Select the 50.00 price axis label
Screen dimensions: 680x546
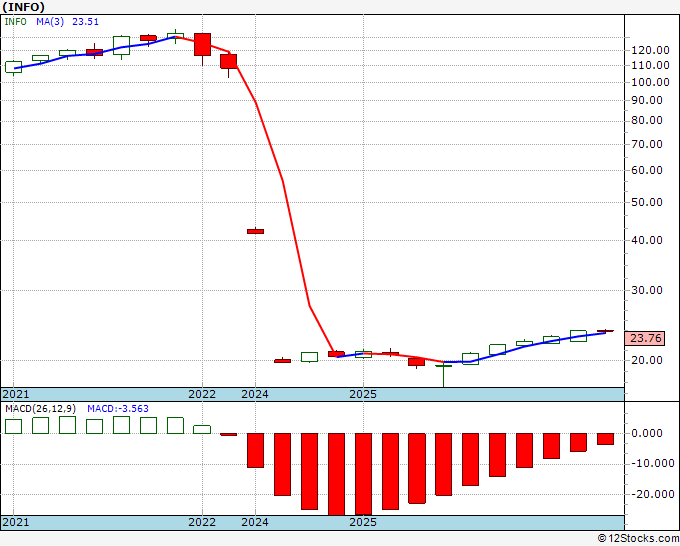click(647, 202)
